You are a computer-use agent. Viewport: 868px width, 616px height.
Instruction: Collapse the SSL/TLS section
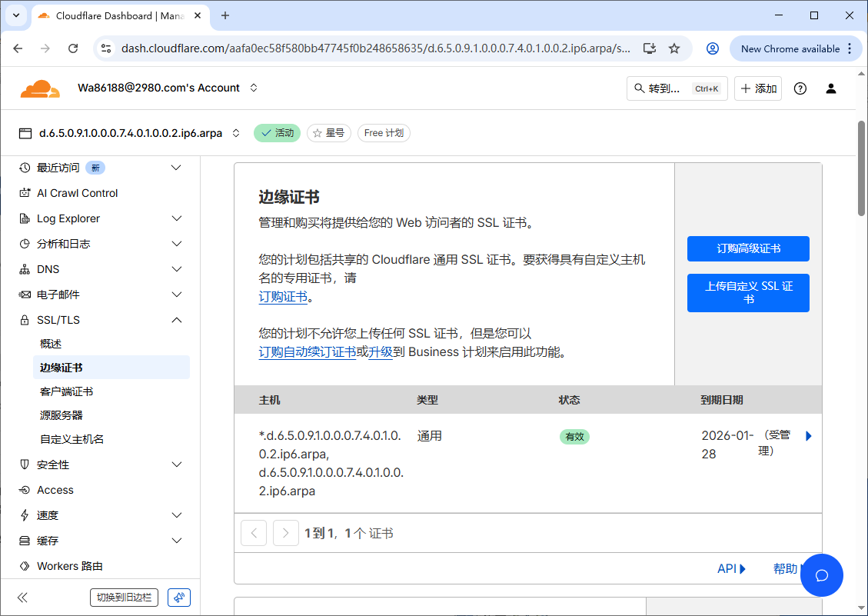pos(175,320)
